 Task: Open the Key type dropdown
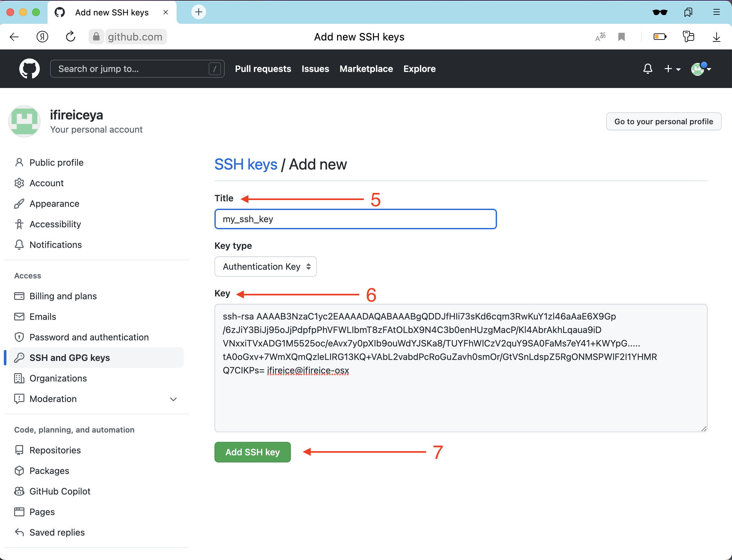[265, 266]
